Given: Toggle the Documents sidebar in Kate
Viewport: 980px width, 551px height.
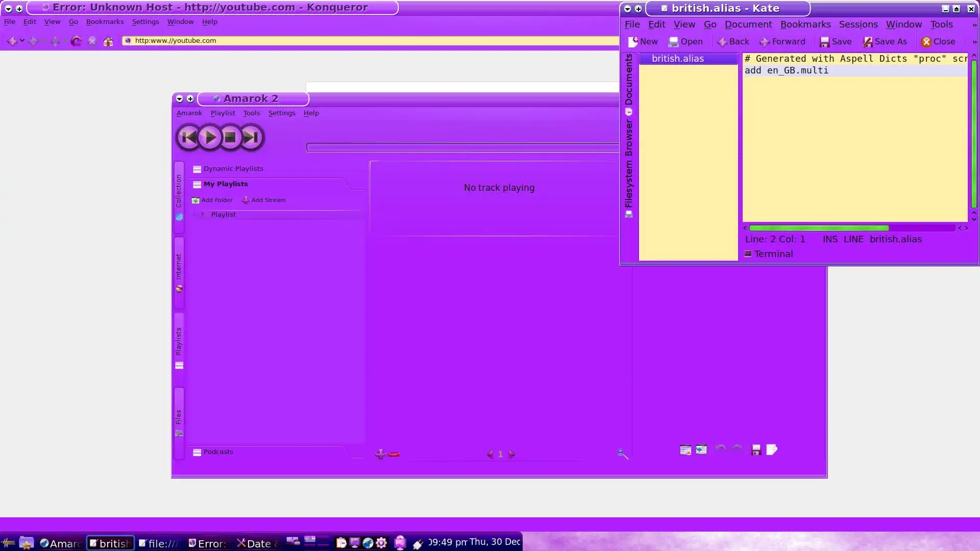Looking at the screenshot, I should coord(629,82).
